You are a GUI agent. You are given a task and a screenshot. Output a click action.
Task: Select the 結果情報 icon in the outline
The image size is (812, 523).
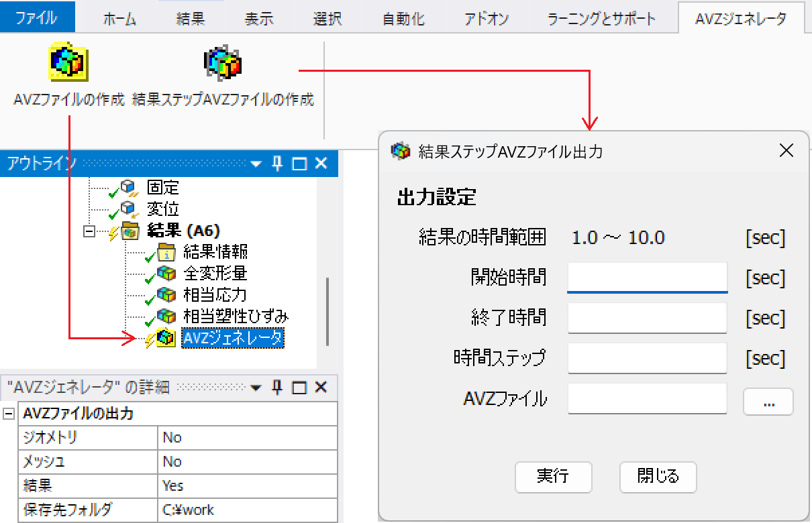(x=166, y=252)
